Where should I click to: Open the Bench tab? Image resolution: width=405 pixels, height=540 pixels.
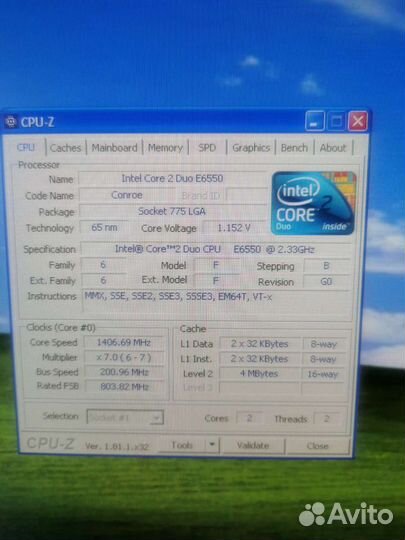tap(294, 148)
